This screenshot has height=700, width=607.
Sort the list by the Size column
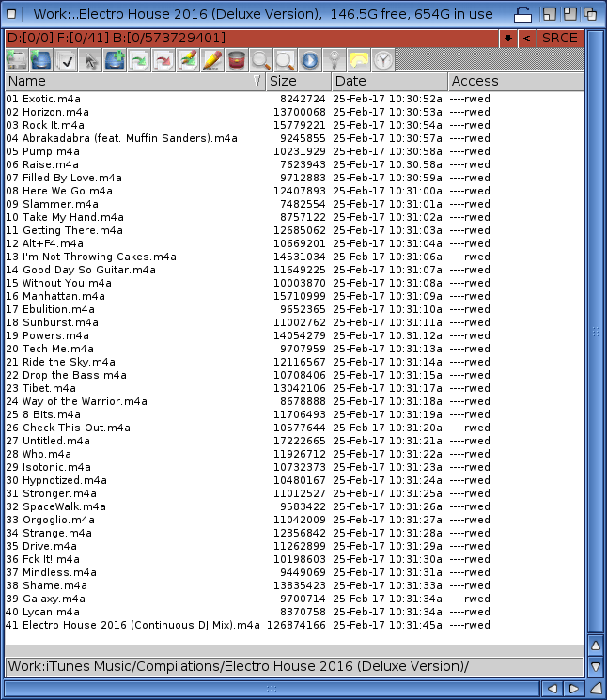coord(299,81)
